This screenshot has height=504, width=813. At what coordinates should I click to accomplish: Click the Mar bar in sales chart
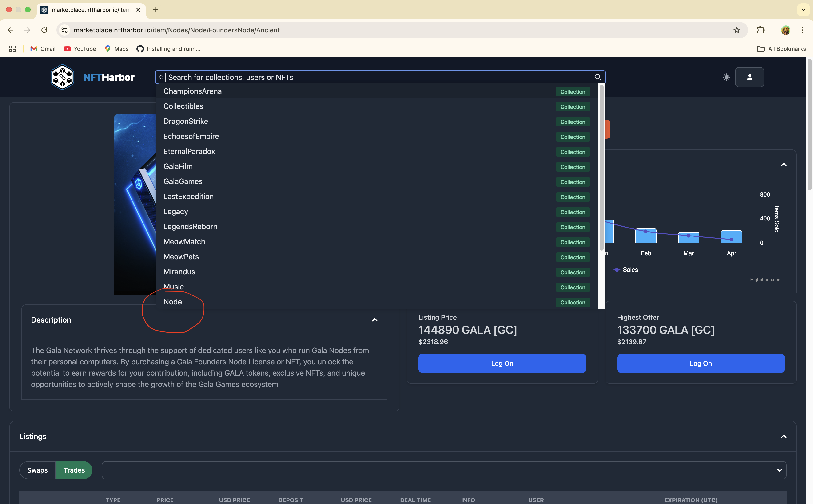tap(688, 238)
